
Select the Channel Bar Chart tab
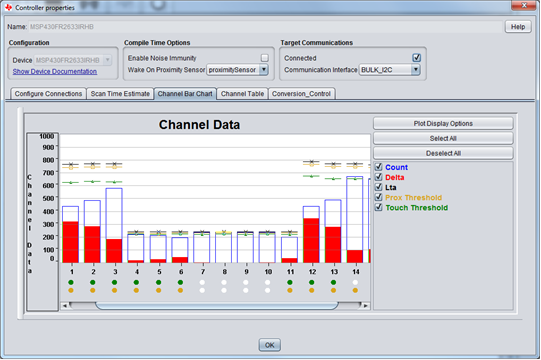185,94
